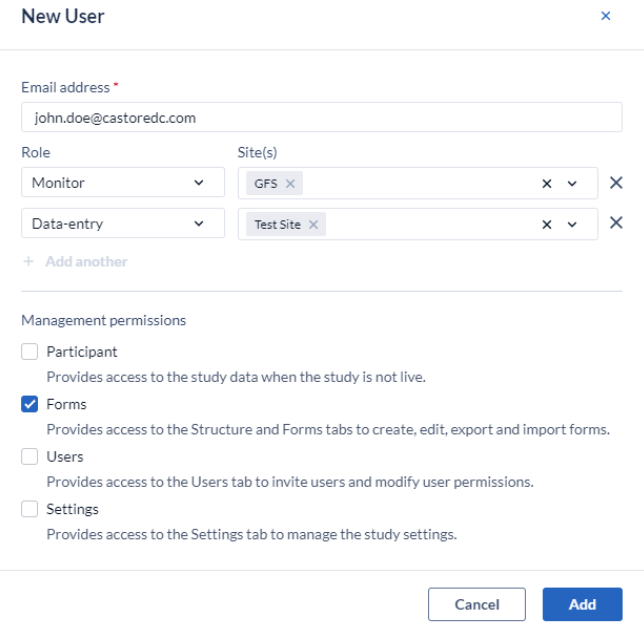Close the New User dialog
The width and height of the screenshot is (644, 628).
[x=605, y=16]
